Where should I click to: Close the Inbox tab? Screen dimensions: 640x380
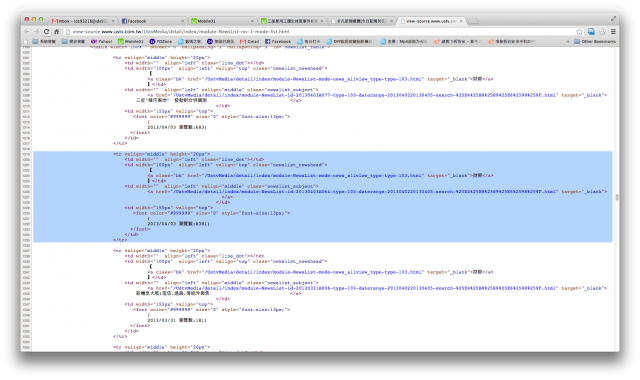click(113, 21)
